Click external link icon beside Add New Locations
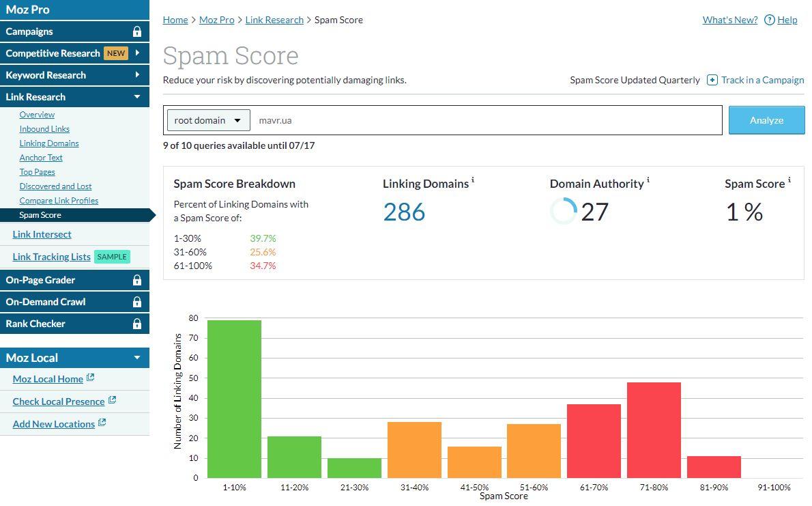The image size is (812, 506). click(102, 423)
